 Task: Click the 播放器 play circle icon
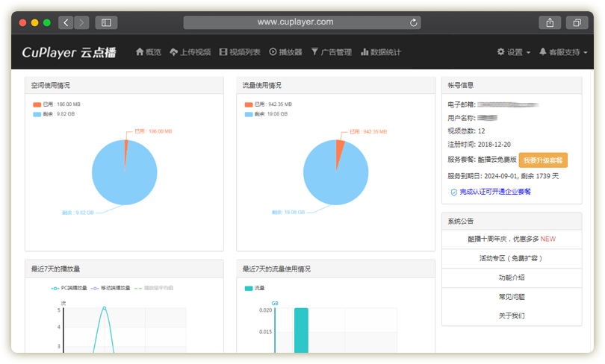(273, 52)
